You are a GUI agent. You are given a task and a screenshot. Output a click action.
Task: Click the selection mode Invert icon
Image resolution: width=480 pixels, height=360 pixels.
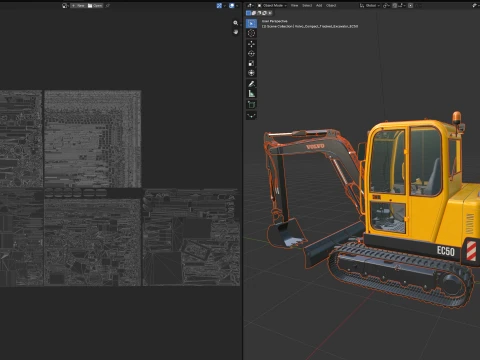[264, 13]
